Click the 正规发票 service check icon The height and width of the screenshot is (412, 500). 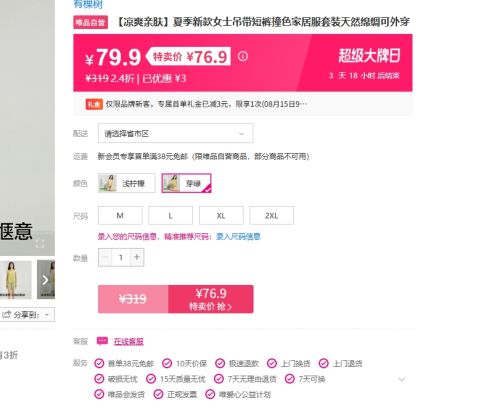(x=158, y=394)
